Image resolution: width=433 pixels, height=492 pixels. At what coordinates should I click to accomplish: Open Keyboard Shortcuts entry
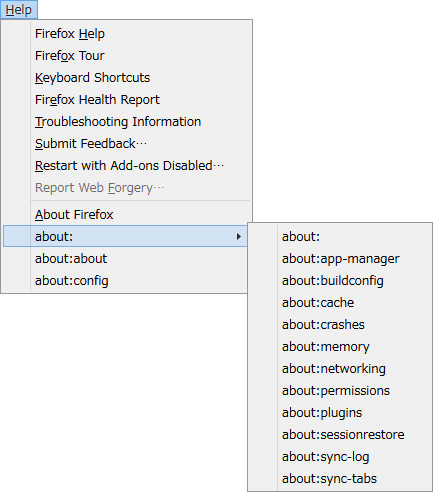127,78
